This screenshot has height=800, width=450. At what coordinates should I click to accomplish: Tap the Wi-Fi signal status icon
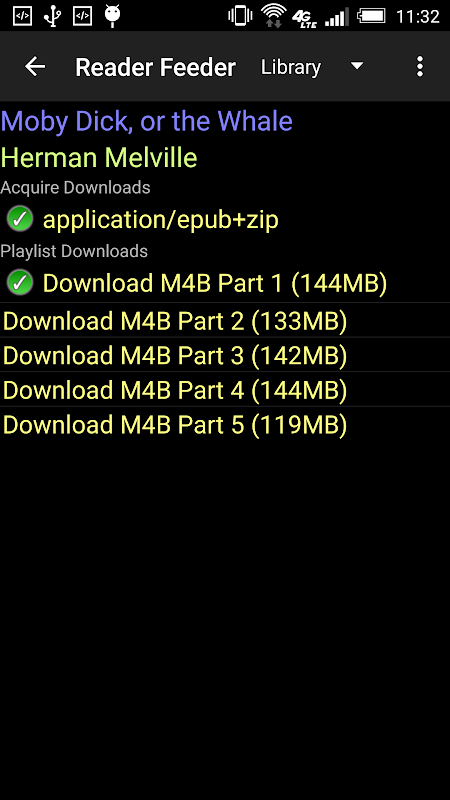coord(273,15)
